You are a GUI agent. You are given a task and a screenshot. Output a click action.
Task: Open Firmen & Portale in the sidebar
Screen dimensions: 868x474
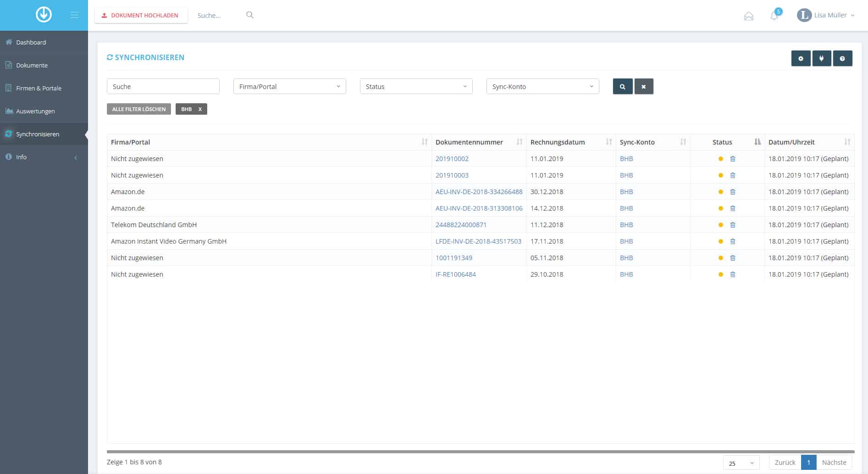point(44,88)
